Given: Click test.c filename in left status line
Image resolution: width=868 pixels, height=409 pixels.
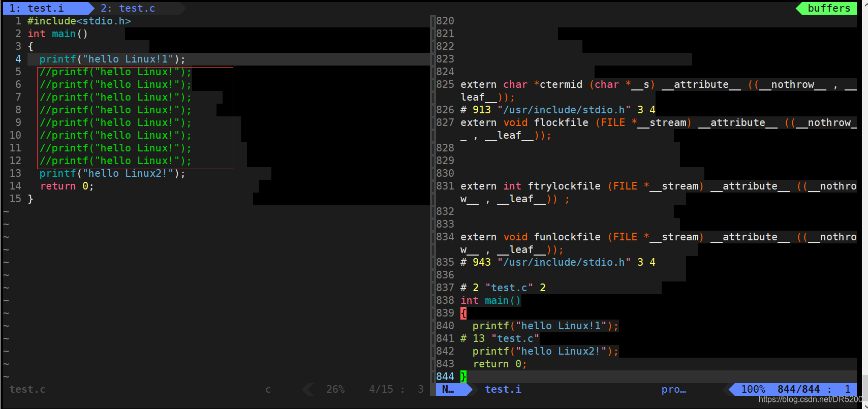Looking at the screenshot, I should [27, 389].
